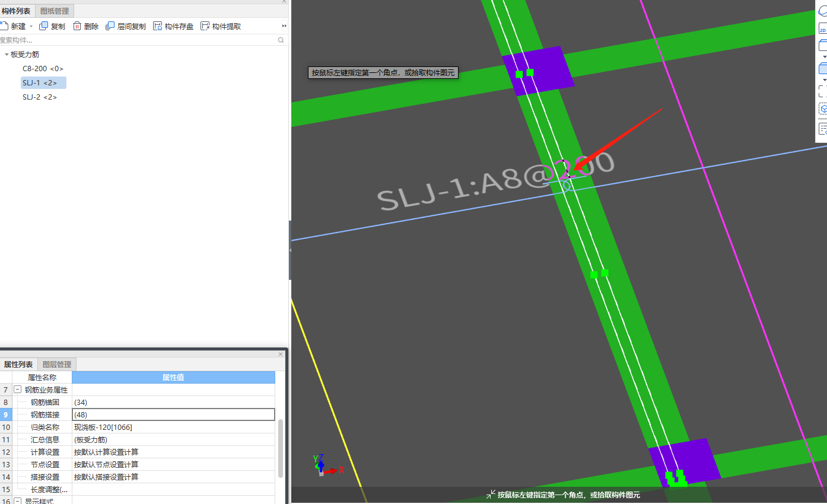The height and width of the screenshot is (504, 827).
Task: Click the list settings icon in right toolbar
Action: pos(823,129)
